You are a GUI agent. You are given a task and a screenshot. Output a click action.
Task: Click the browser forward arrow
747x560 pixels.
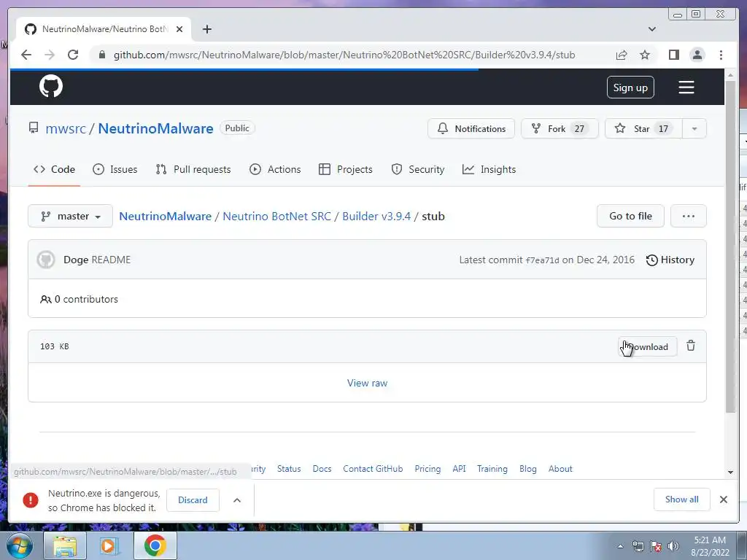coord(50,55)
